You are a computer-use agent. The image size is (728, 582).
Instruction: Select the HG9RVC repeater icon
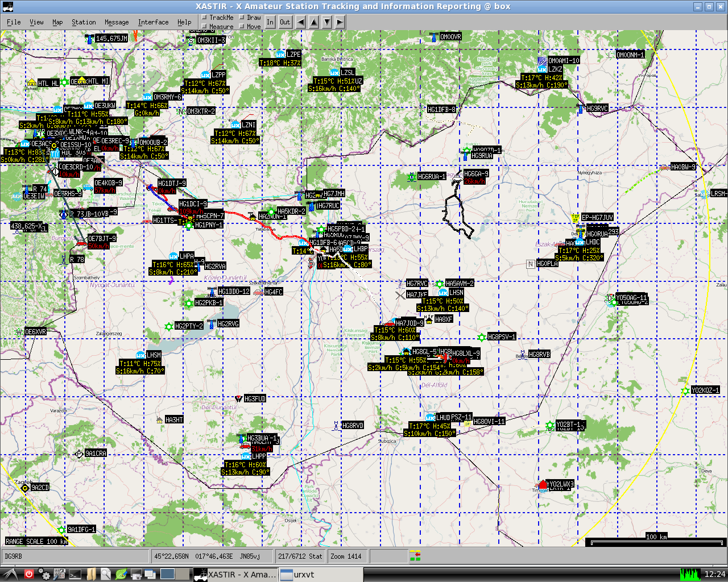coord(581,108)
